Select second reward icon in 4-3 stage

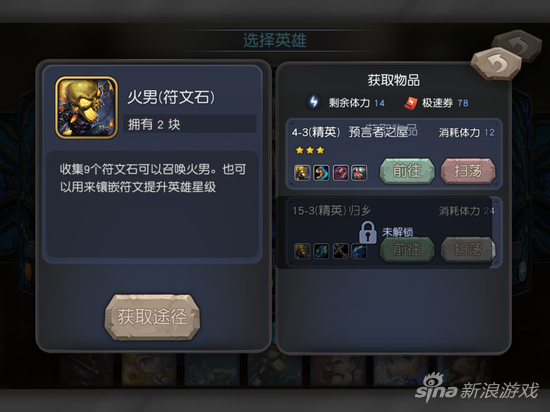(321, 173)
